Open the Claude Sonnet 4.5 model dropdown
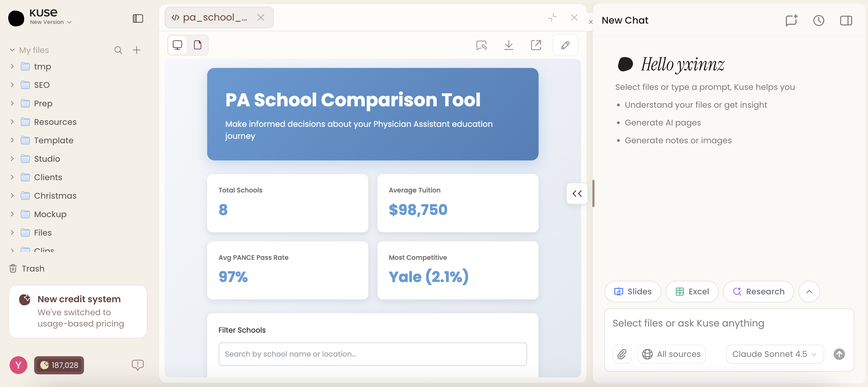Viewport: 868px width, 387px height. [x=775, y=354]
